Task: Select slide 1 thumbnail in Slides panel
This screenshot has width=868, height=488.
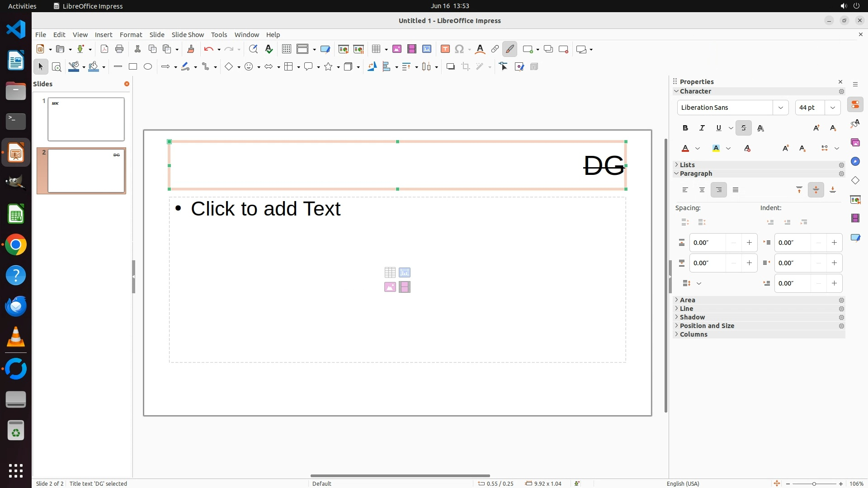Action: pyautogui.click(x=86, y=119)
